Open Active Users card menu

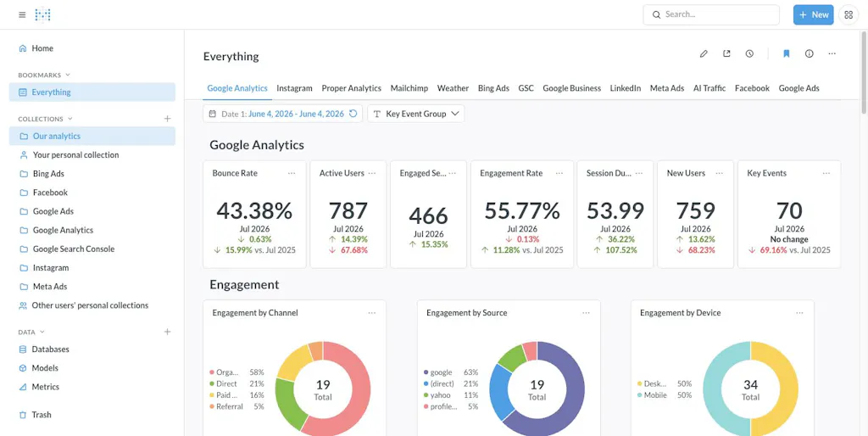click(x=372, y=173)
